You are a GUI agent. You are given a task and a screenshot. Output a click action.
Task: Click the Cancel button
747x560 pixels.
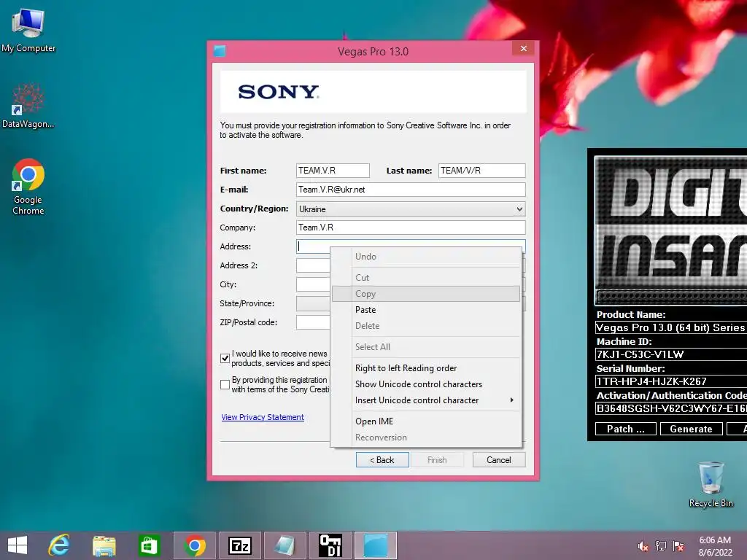[x=499, y=459]
